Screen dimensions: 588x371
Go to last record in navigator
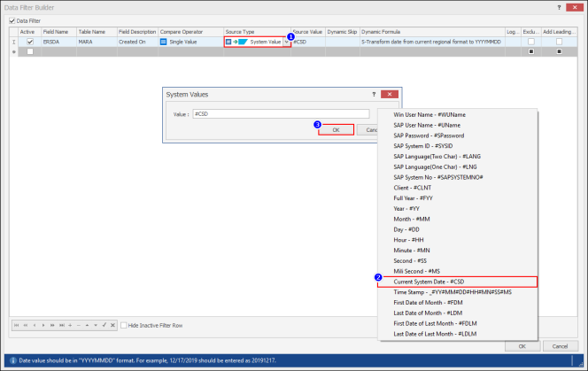pos(61,325)
